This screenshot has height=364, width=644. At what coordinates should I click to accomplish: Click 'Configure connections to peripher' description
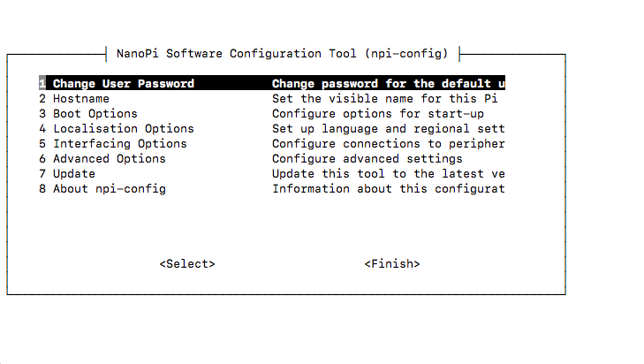coord(388,144)
